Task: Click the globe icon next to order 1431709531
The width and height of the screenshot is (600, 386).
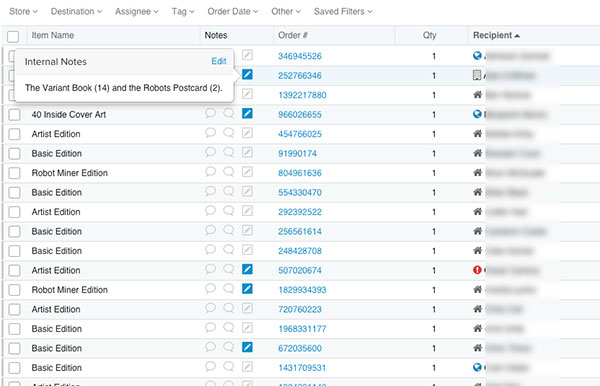Action: 477,367
